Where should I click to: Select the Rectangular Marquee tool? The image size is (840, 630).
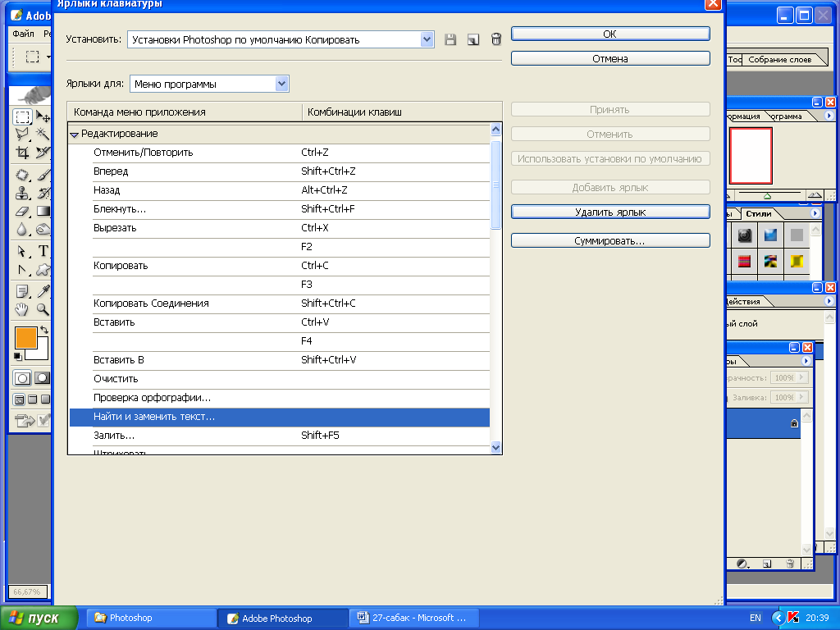22,116
